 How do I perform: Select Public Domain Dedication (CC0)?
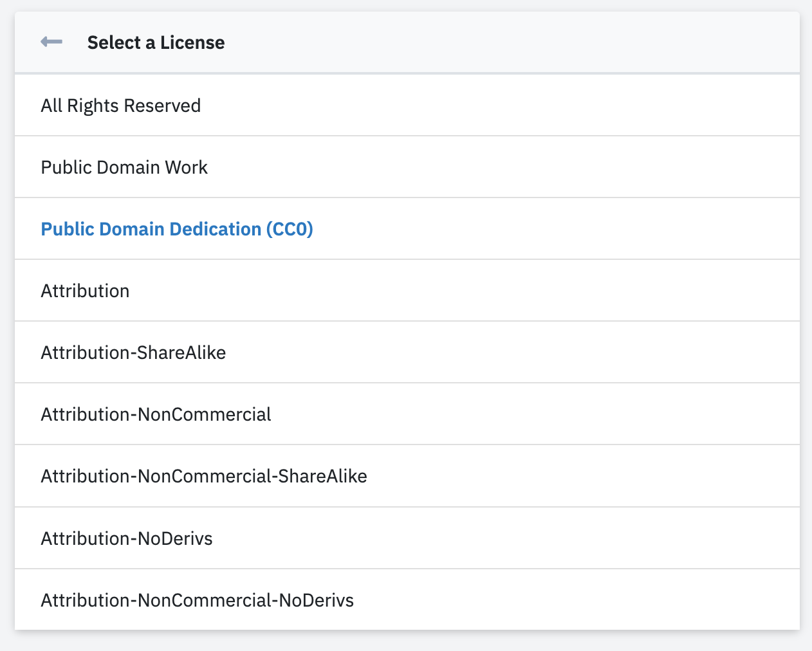pos(177,229)
